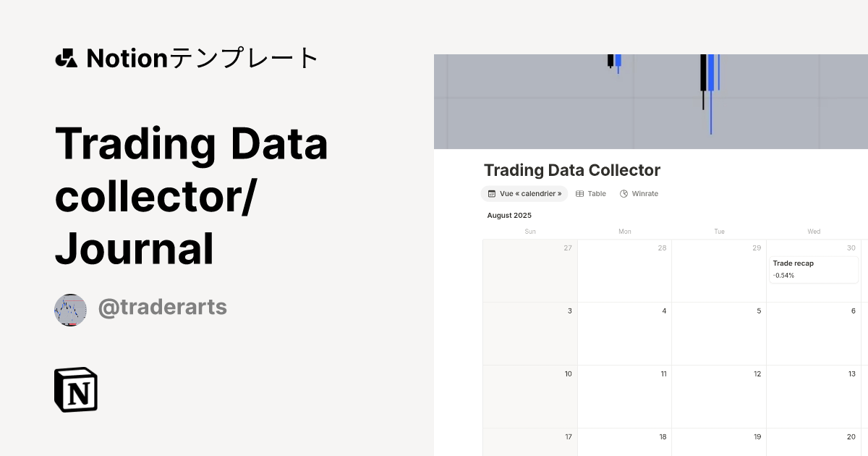Click the candlestick chart cover image
868x456 pixels.
tap(651, 101)
